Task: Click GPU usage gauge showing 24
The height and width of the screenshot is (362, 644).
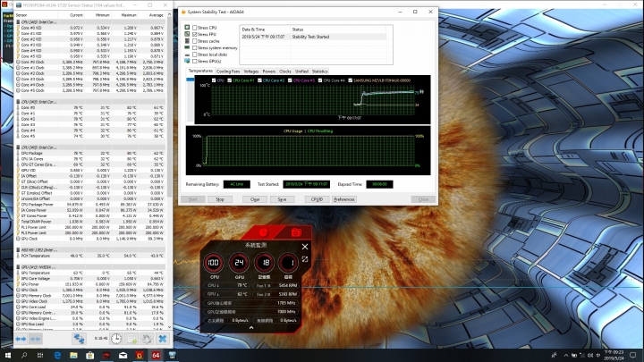Action: (239, 263)
